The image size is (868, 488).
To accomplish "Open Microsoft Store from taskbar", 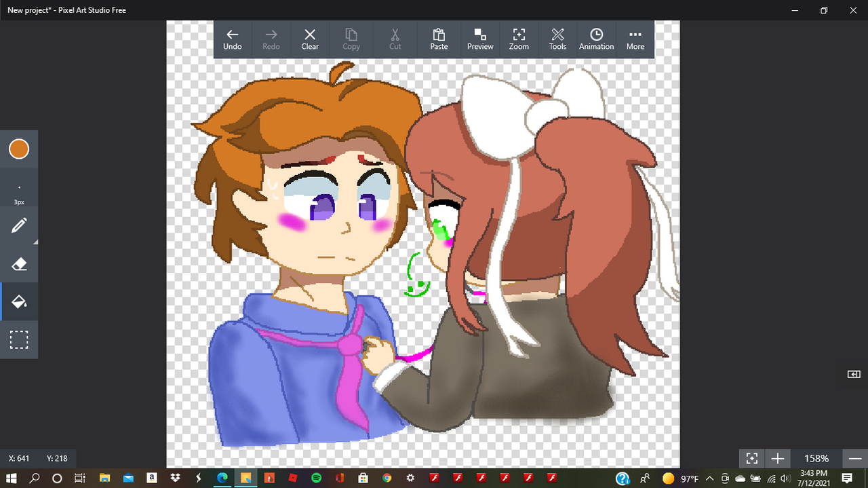I will [x=363, y=478].
